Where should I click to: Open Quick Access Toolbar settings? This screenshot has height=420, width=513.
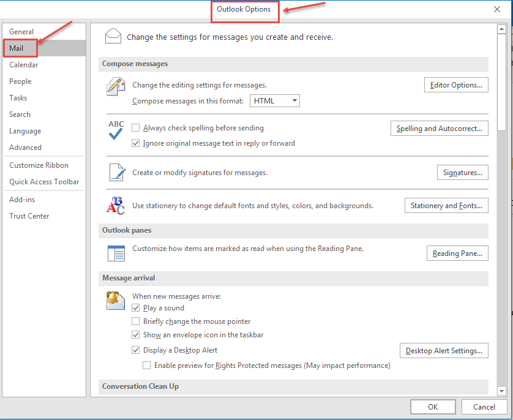pos(44,182)
